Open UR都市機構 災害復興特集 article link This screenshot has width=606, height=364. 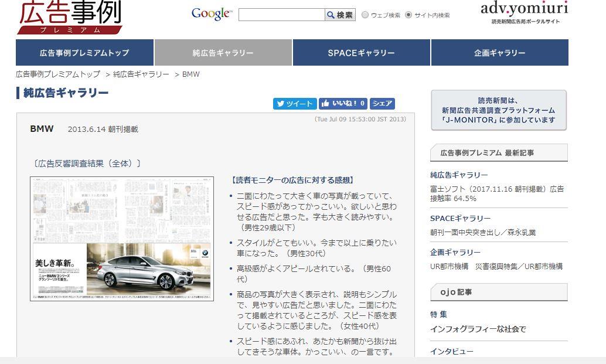coord(496,266)
